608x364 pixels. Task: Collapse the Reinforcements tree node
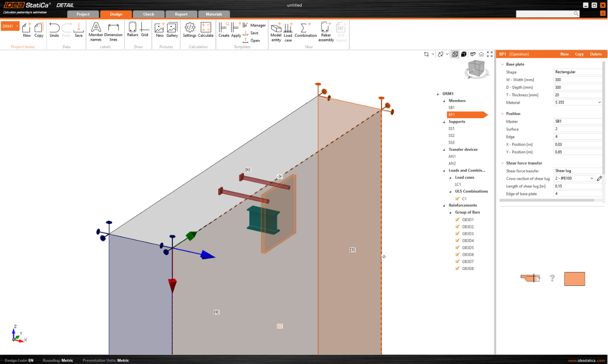(444, 206)
